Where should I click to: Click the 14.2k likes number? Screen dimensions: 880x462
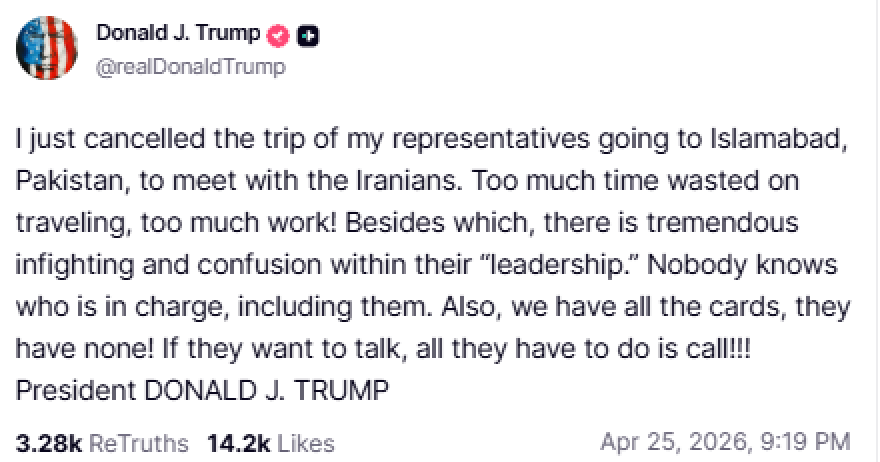pos(236,442)
